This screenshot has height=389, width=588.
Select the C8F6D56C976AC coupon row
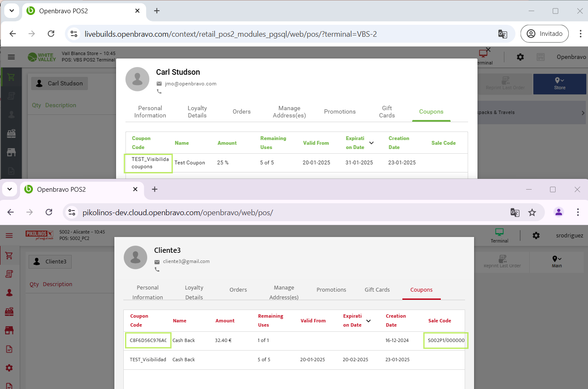(x=148, y=341)
